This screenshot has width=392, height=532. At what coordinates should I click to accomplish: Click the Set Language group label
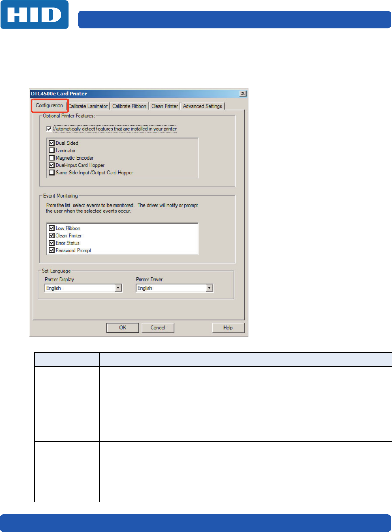[56, 271]
